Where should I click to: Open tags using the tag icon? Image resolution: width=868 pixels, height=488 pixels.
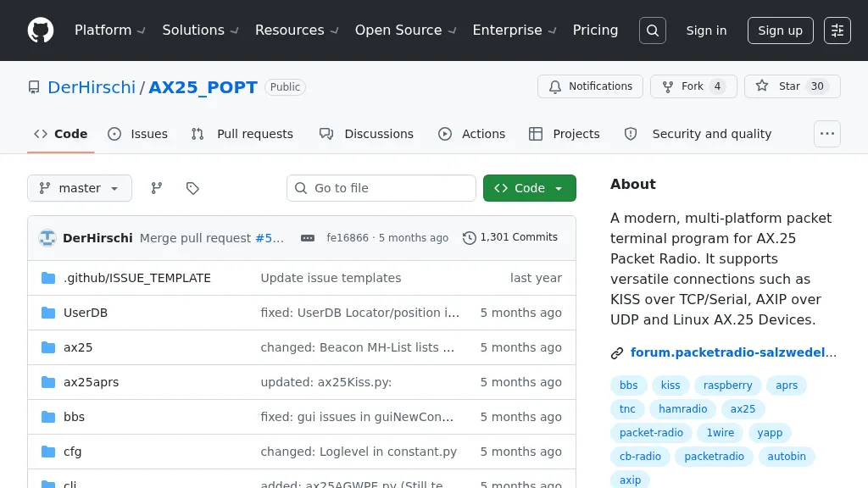(192, 188)
